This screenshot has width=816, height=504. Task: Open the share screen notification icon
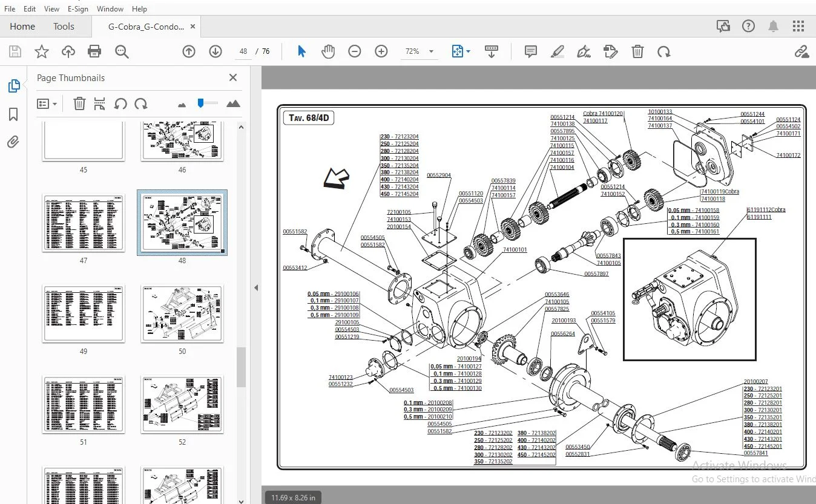(x=723, y=26)
